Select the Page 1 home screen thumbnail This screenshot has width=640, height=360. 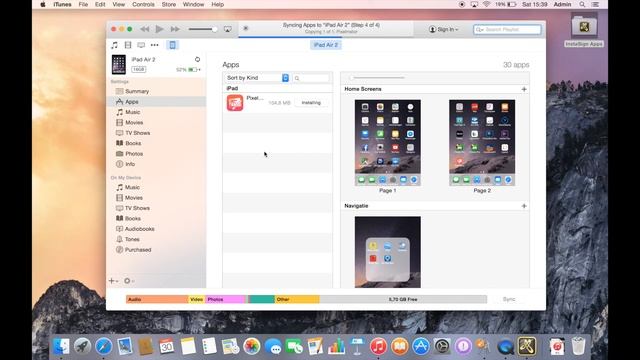pyautogui.click(x=388, y=143)
